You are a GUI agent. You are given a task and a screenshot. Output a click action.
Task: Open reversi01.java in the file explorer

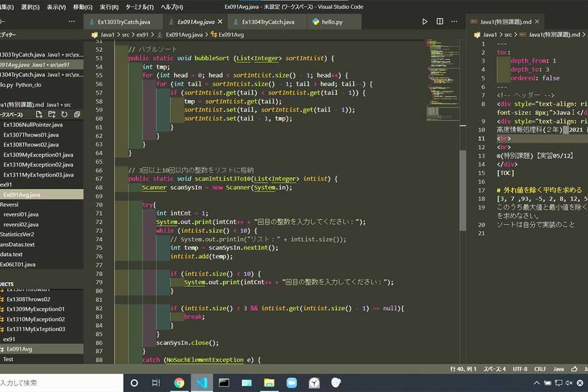[x=21, y=214]
